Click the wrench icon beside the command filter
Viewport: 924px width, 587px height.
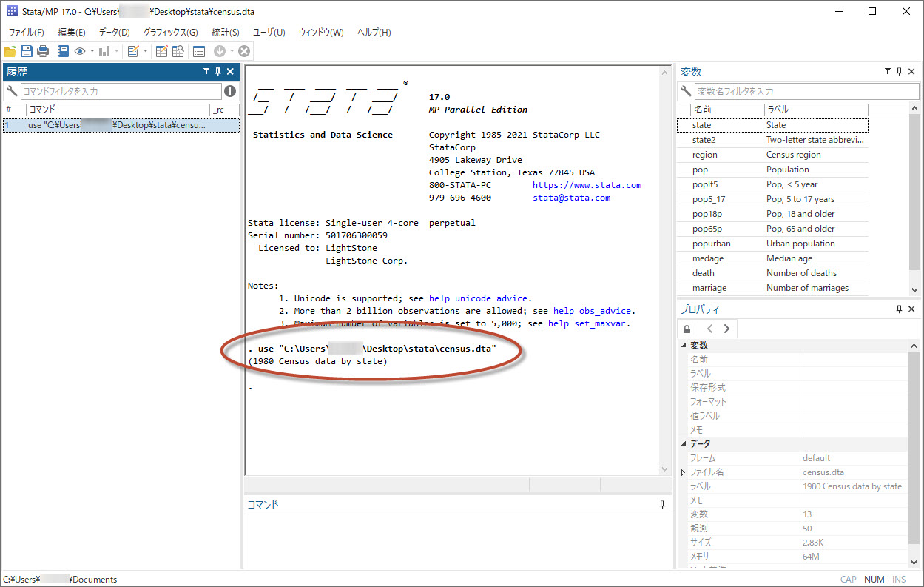coord(11,91)
